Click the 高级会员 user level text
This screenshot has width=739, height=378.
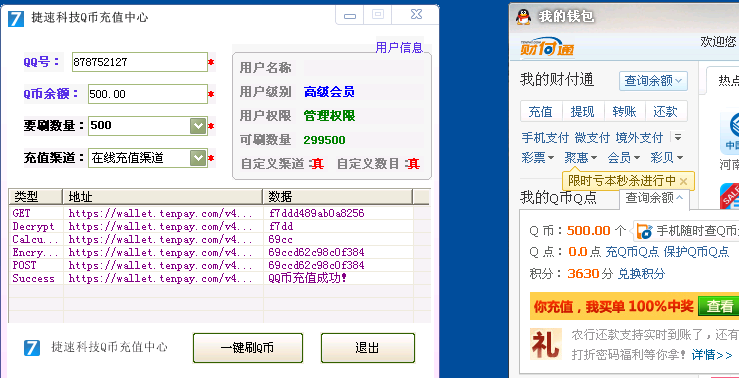click(x=329, y=92)
